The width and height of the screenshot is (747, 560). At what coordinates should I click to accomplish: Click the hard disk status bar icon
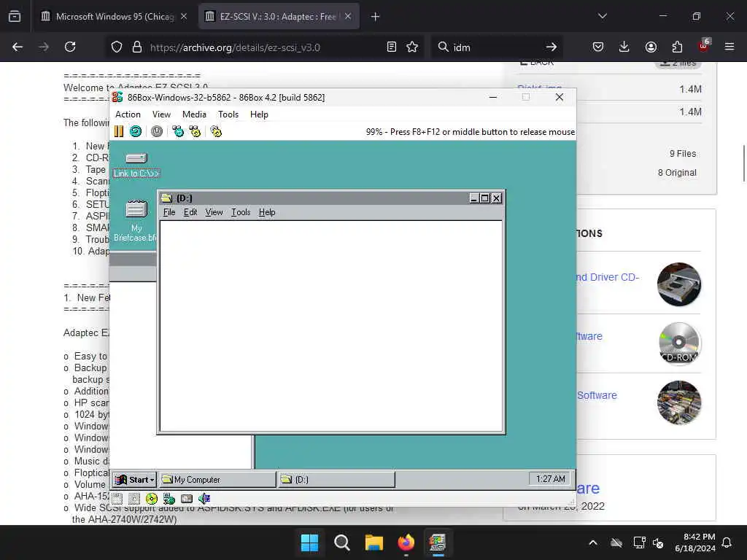click(187, 499)
